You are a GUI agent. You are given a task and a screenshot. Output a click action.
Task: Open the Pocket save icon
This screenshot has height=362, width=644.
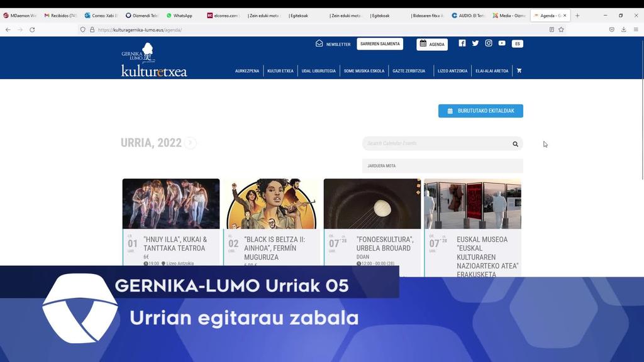coord(611,30)
